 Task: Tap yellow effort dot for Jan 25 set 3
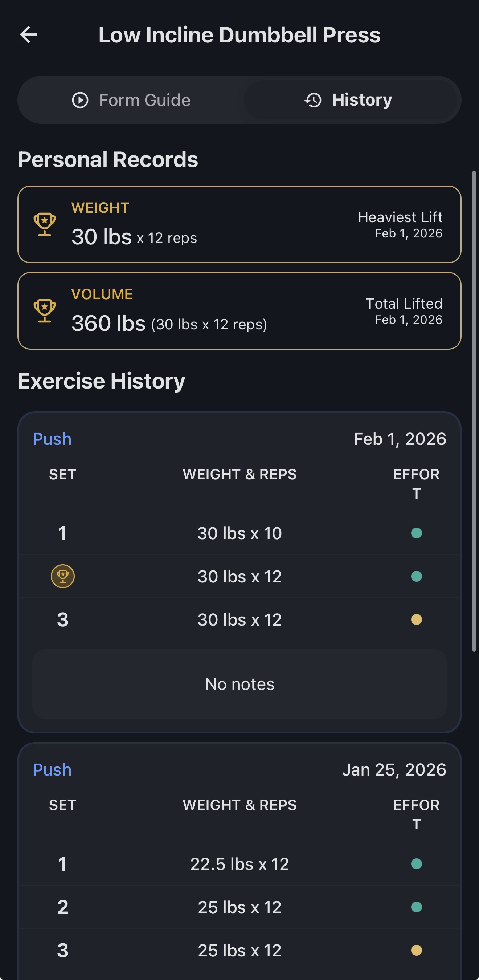(416, 950)
